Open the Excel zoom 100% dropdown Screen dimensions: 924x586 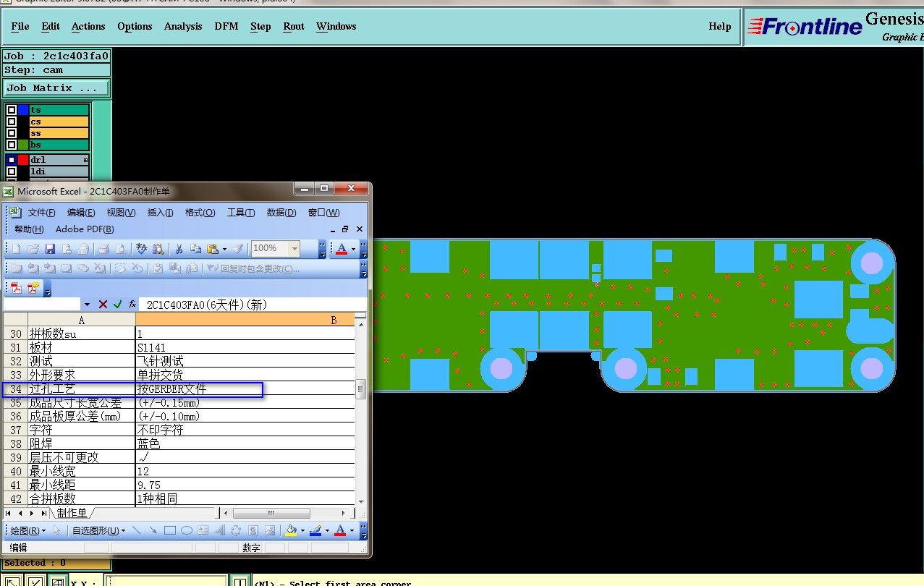pyautogui.click(x=294, y=249)
